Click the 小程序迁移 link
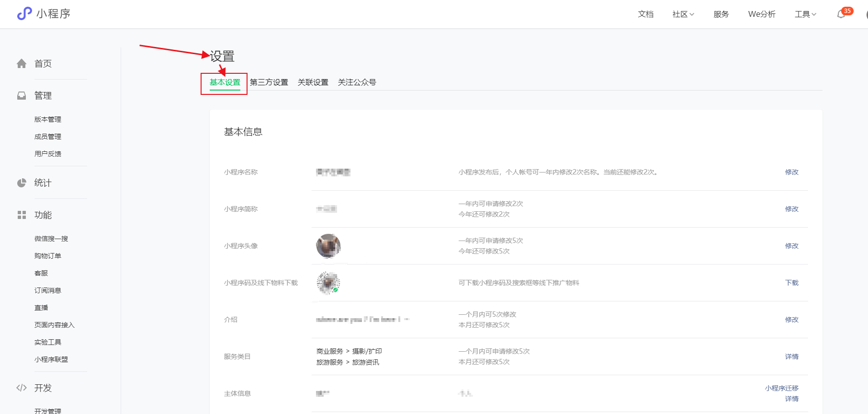 [x=781, y=388]
